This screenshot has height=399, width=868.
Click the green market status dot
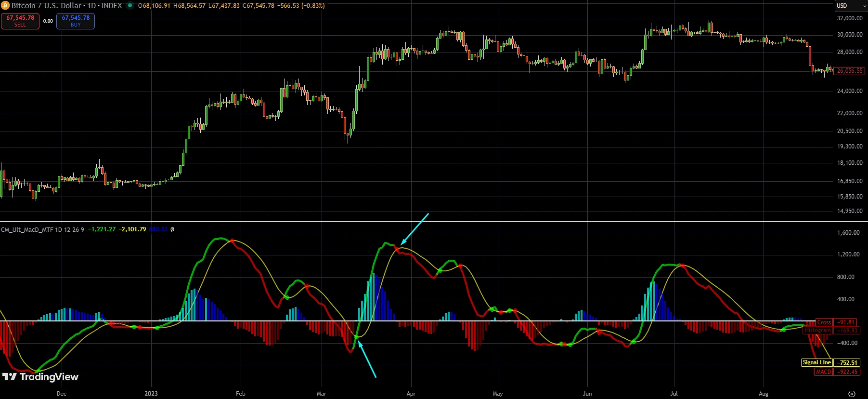(130, 6)
